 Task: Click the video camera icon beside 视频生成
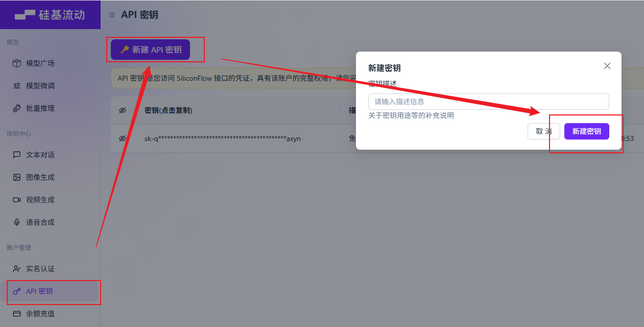(17, 200)
